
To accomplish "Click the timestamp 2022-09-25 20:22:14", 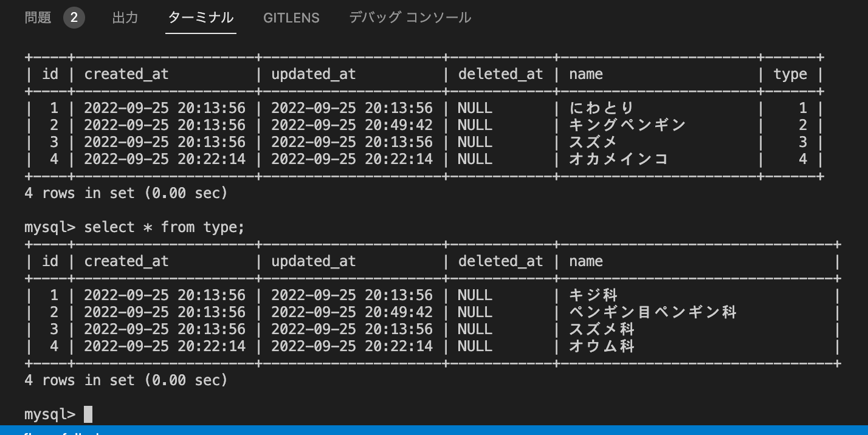I will click(164, 159).
